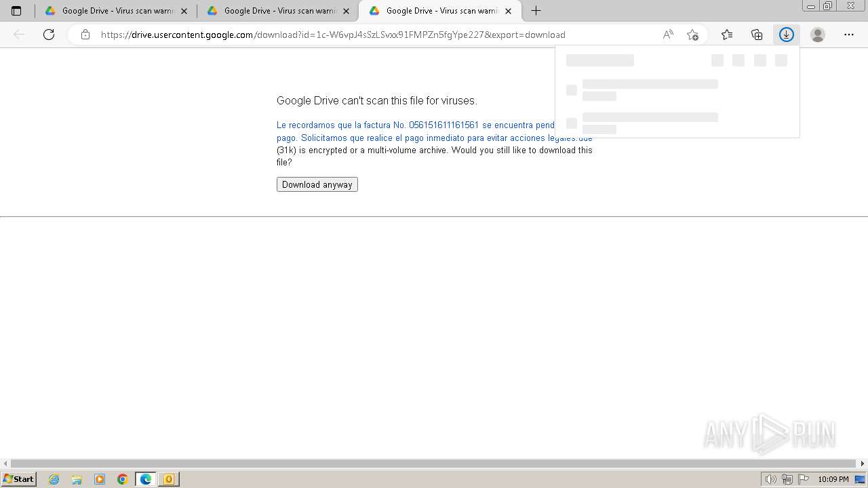View site information lock icon

click(85, 35)
